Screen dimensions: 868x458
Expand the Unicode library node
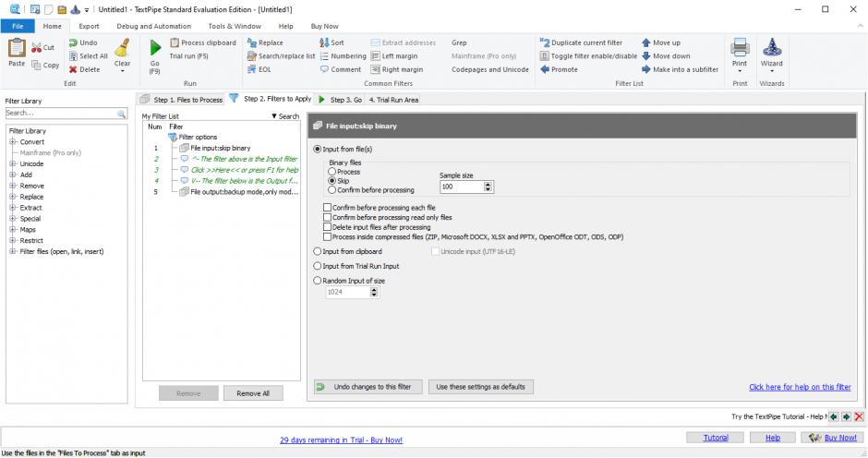pos(12,164)
